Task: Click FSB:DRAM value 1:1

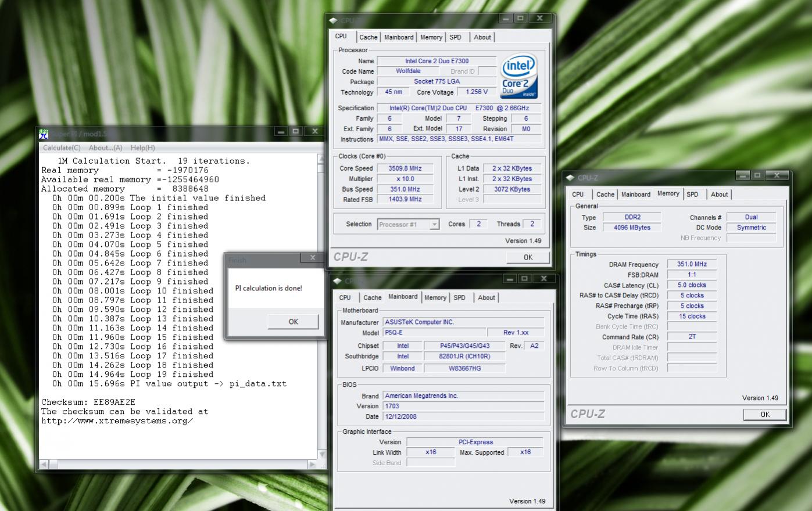Action: coord(692,275)
